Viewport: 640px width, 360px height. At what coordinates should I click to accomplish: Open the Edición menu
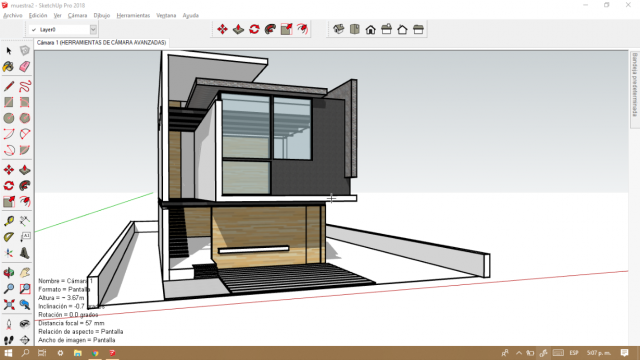(x=38, y=16)
